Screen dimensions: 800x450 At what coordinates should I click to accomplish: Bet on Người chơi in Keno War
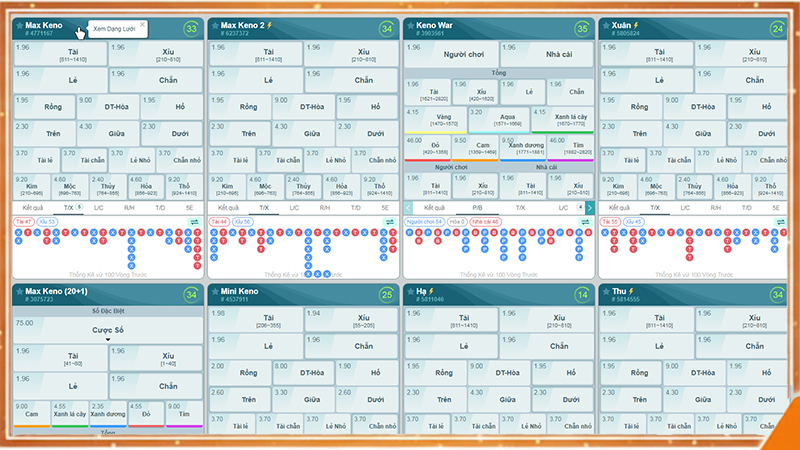pyautogui.click(x=452, y=54)
